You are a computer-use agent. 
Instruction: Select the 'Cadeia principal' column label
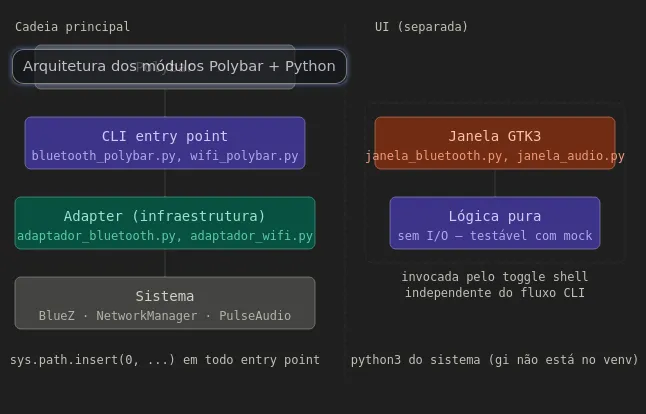[x=72, y=27]
